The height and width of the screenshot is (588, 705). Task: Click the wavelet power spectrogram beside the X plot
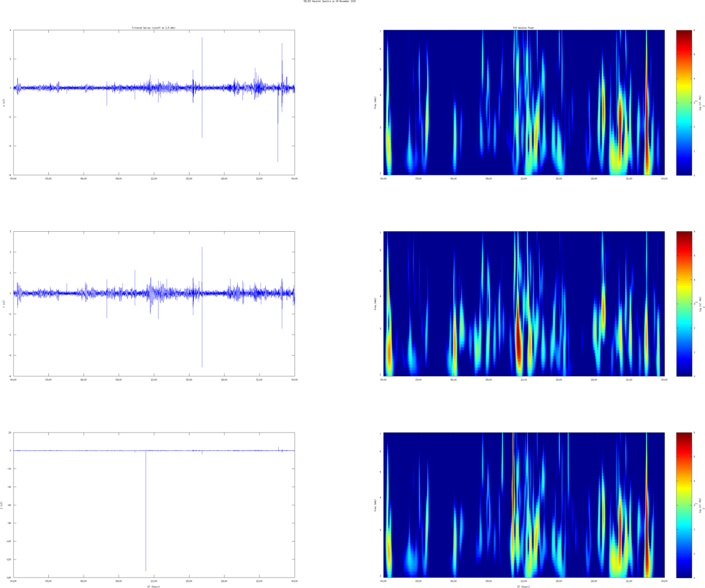[524, 102]
